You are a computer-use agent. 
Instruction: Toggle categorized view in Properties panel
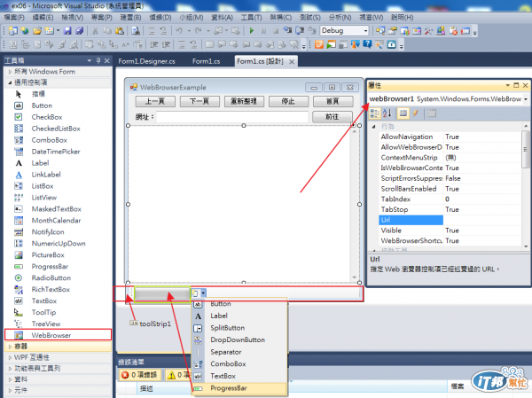click(374, 113)
